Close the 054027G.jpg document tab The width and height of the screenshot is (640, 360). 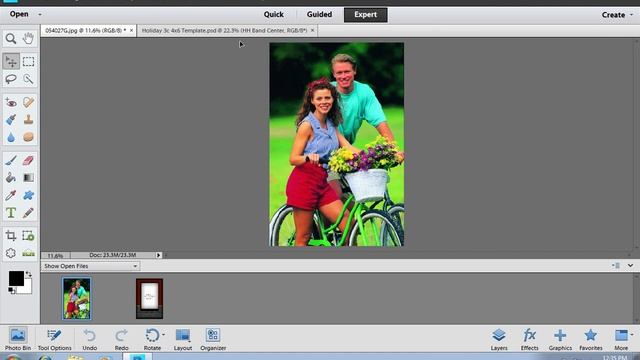pos(131,31)
